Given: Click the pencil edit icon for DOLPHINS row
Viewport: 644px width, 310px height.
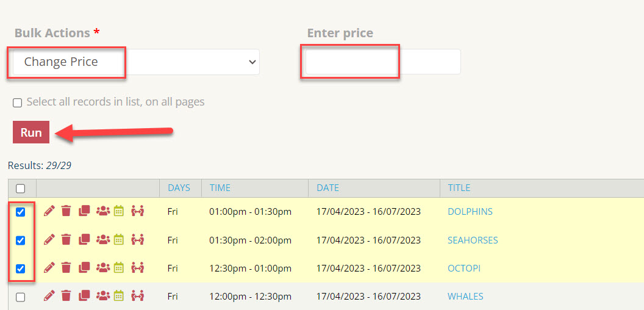Looking at the screenshot, I should point(49,211).
